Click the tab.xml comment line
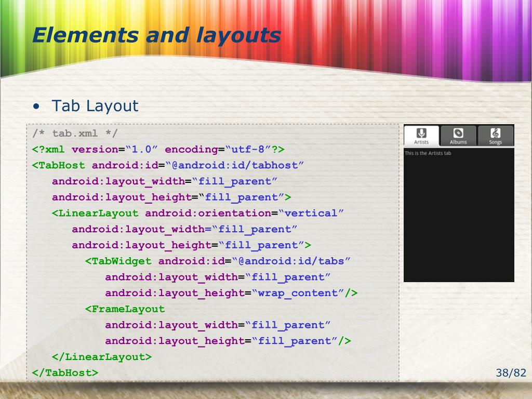The image size is (532, 399). 75,133
